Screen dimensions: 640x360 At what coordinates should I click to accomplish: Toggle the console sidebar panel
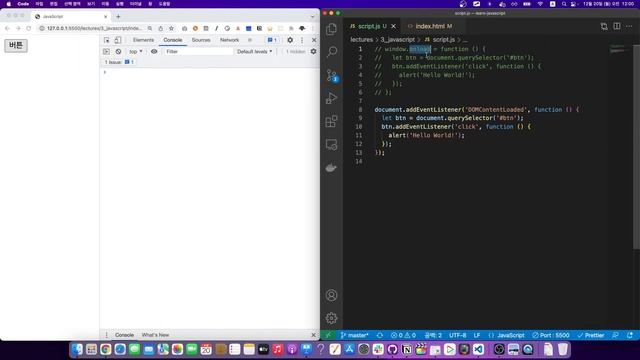(x=106, y=51)
